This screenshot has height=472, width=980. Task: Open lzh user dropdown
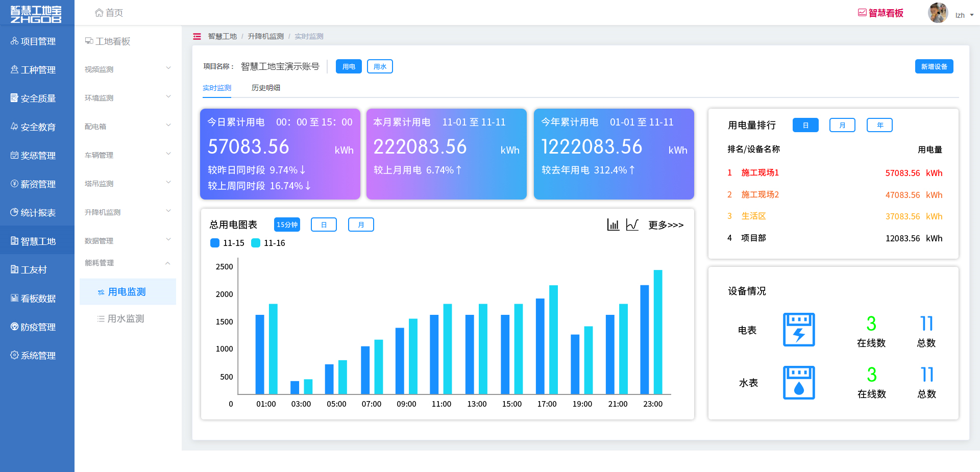pos(964,15)
